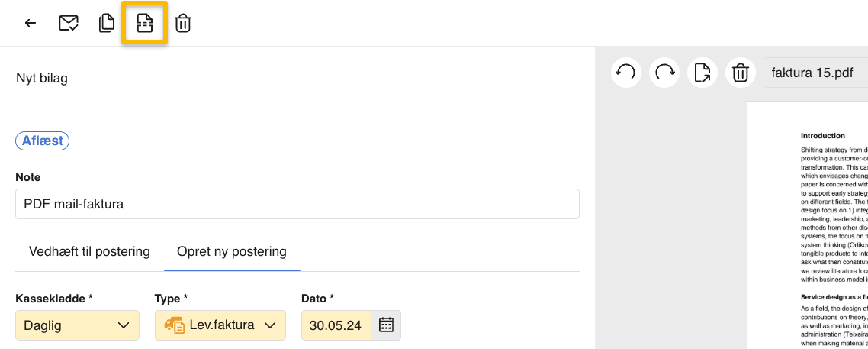Open the Type dropdown Lev.faktura
The height and width of the screenshot is (349, 868).
pyautogui.click(x=220, y=325)
